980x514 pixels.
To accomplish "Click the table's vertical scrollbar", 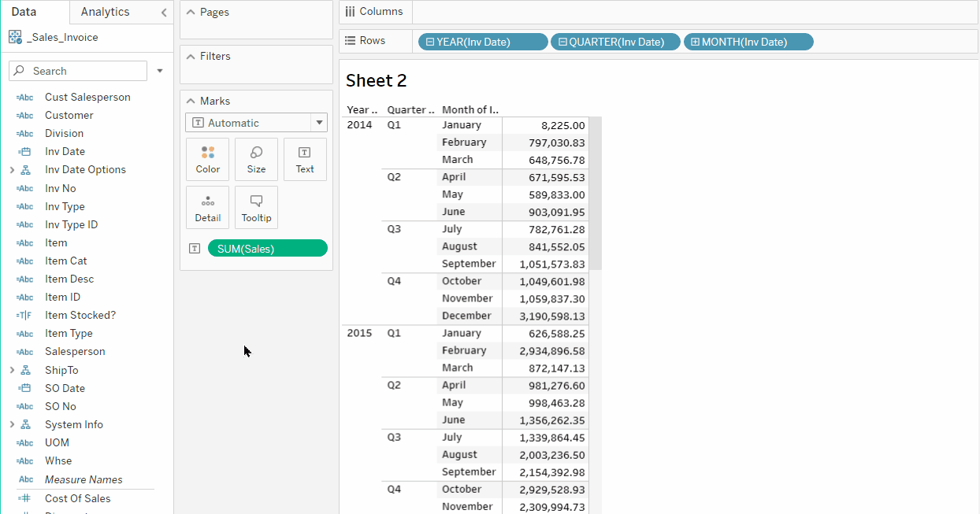I will click(x=596, y=193).
